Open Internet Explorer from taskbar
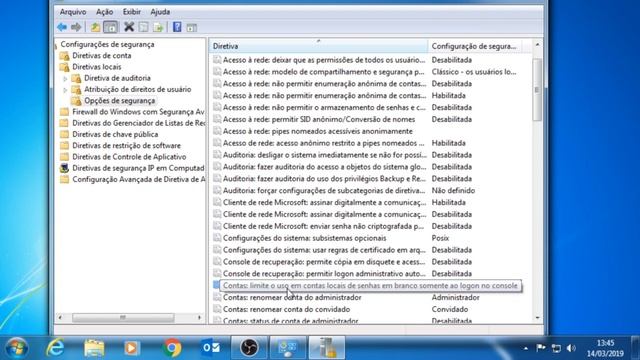This screenshot has width=640, height=360. (x=55, y=348)
